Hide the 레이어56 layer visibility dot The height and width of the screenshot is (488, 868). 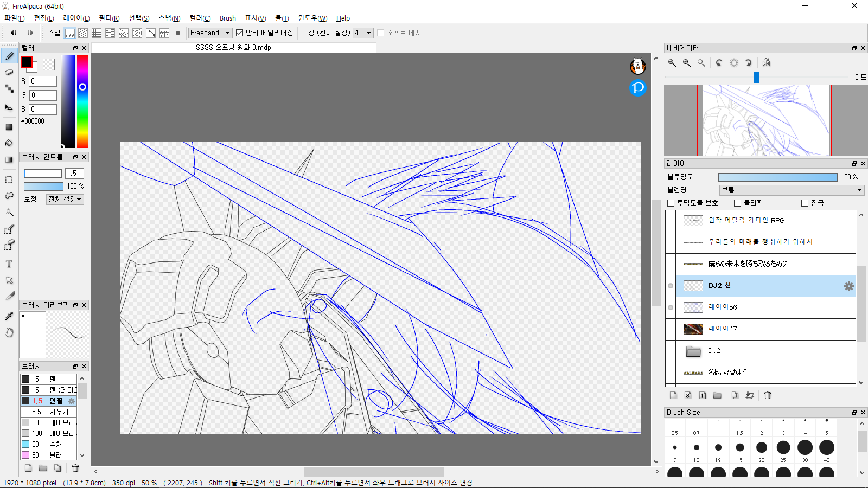point(671,307)
